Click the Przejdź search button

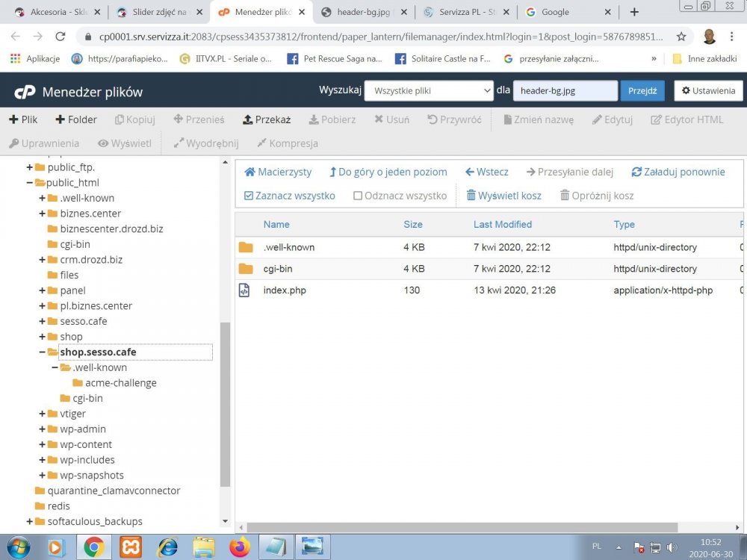[x=642, y=91]
